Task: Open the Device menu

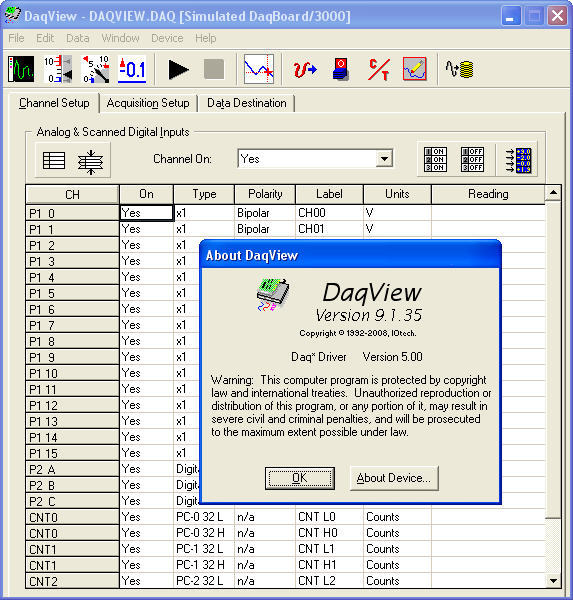Action: point(167,38)
